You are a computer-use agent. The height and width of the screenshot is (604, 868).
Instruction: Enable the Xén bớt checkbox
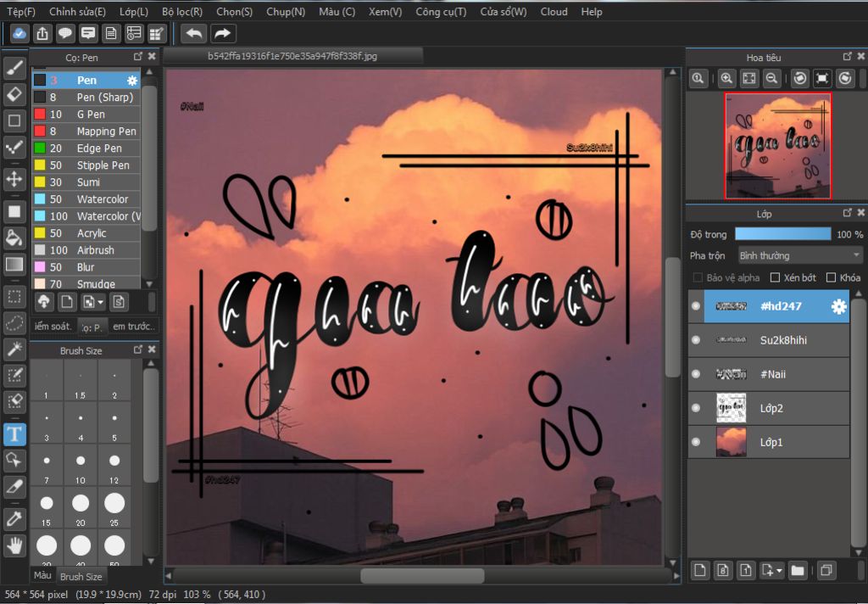point(775,277)
